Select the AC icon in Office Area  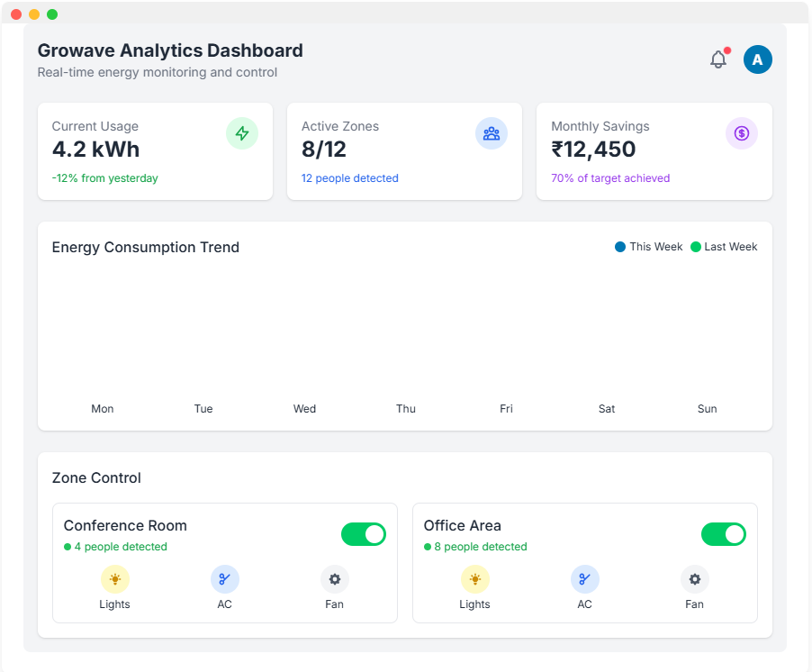click(584, 579)
